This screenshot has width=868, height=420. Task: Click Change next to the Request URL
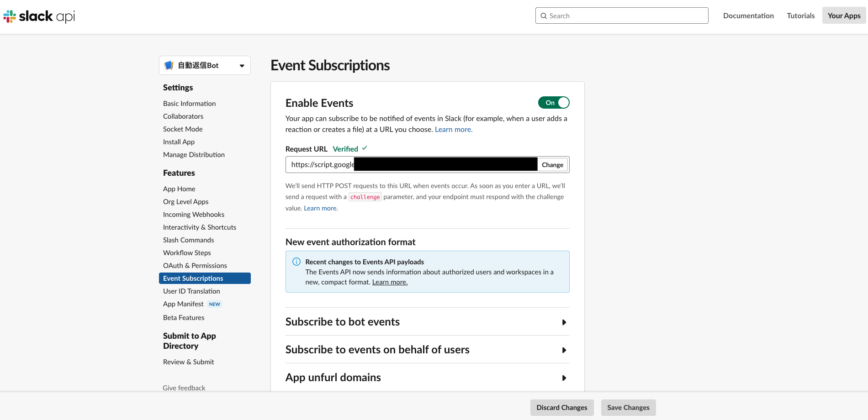552,164
